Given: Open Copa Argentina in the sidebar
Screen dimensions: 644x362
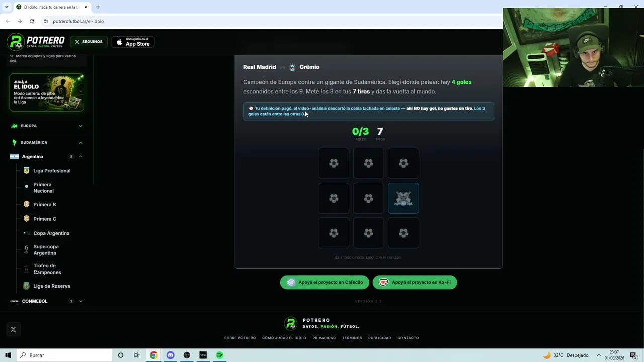Looking at the screenshot, I should point(51,233).
